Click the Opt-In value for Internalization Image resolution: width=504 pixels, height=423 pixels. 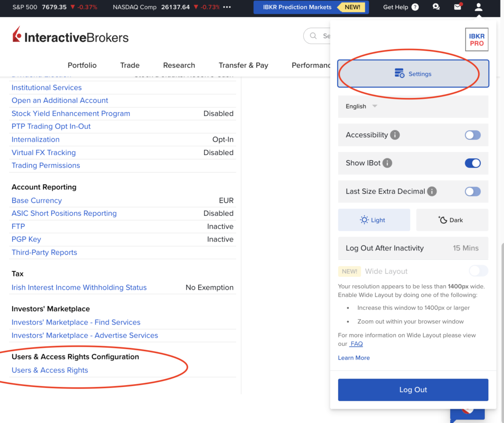click(223, 139)
